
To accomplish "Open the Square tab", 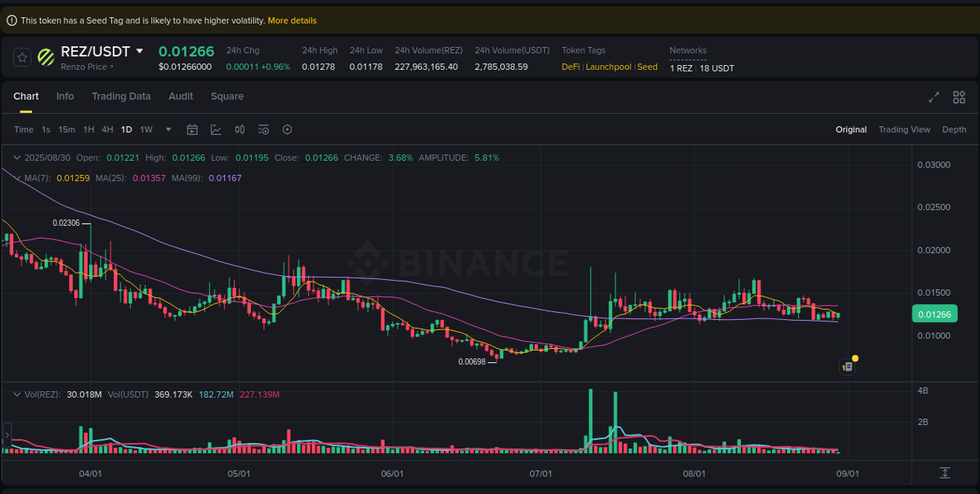I will (227, 96).
